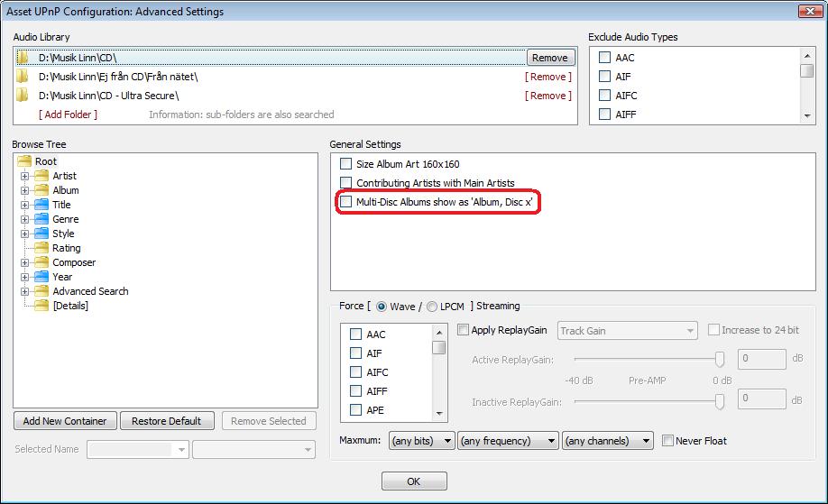Click the blue Year folder icon
Image resolution: width=828 pixels, height=504 pixels.
(41, 277)
